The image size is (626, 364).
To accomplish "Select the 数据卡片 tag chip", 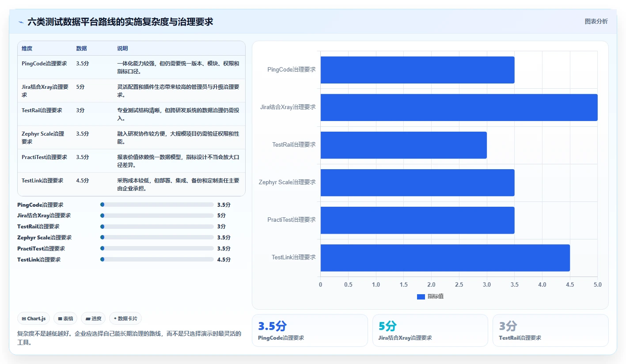I will click(x=125, y=318).
